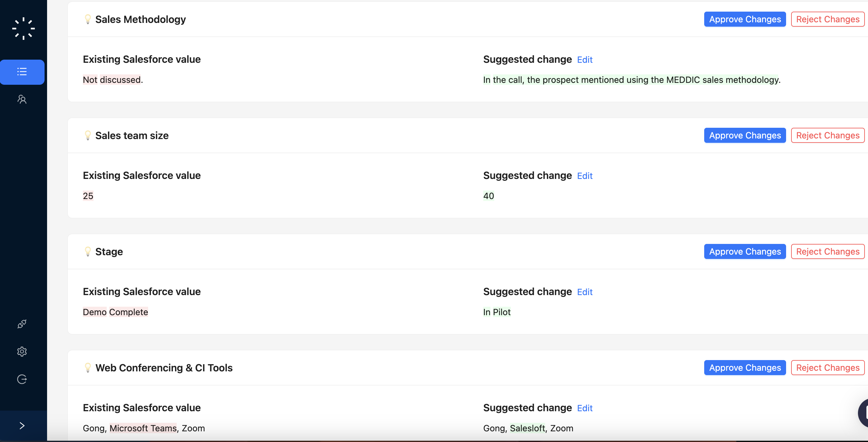Click the app logo in sidebar

click(x=23, y=28)
